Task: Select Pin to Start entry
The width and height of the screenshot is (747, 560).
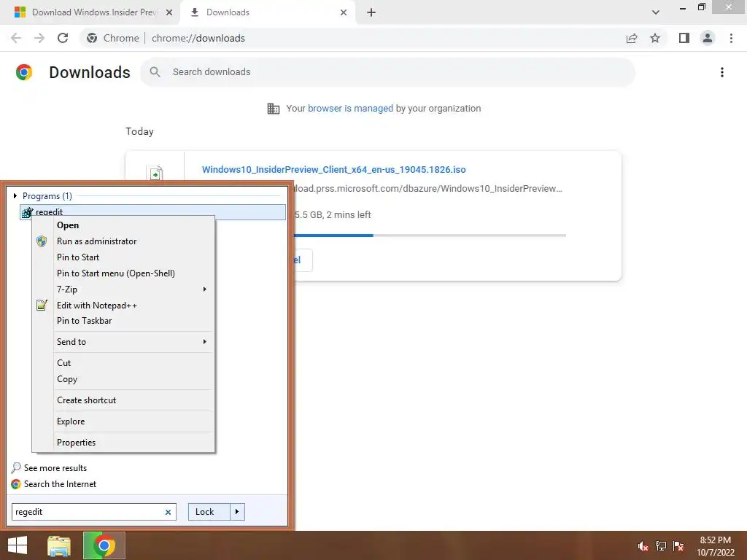Action: (x=77, y=257)
